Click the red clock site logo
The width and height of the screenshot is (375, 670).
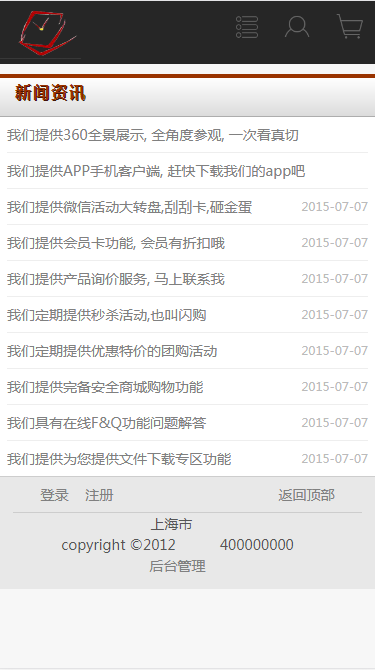[x=46, y=32]
